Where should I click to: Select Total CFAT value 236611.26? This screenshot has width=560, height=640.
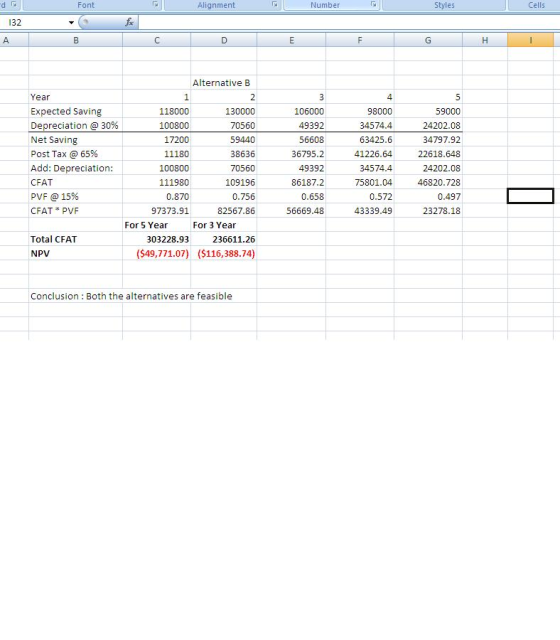coord(224,239)
